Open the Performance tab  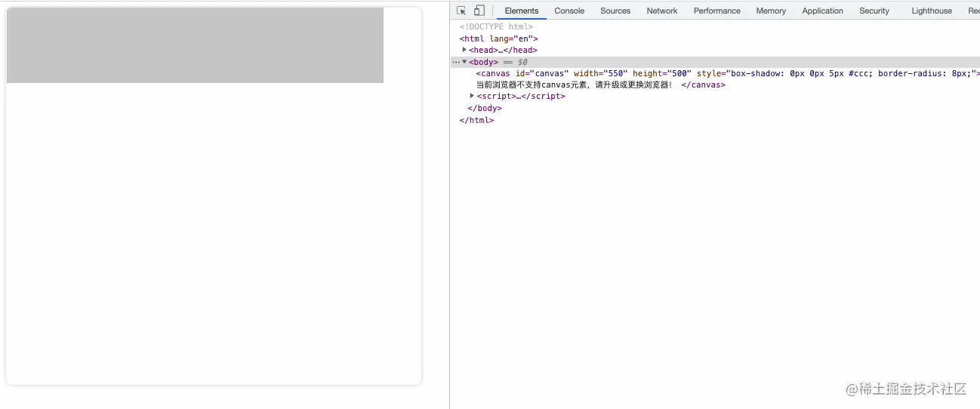pyautogui.click(x=717, y=11)
